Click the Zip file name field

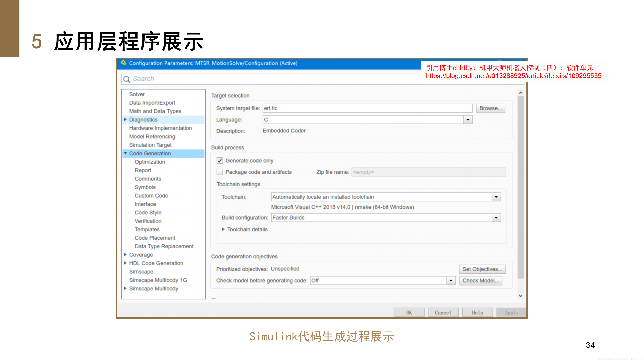click(428, 172)
